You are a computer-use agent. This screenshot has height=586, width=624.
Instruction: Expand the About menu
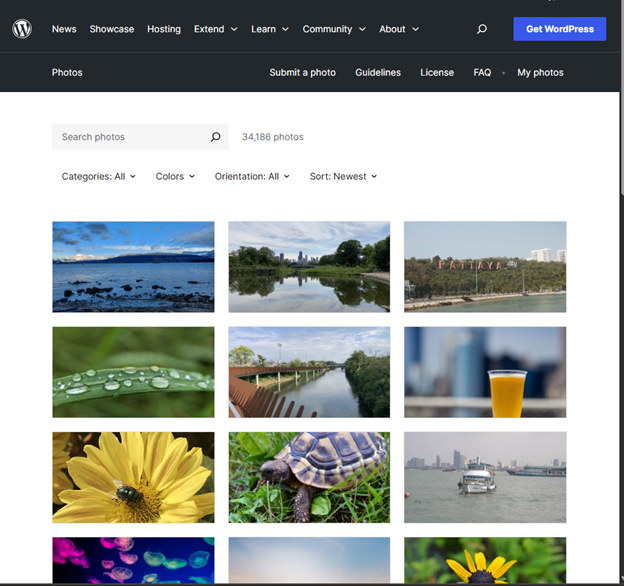tap(398, 29)
